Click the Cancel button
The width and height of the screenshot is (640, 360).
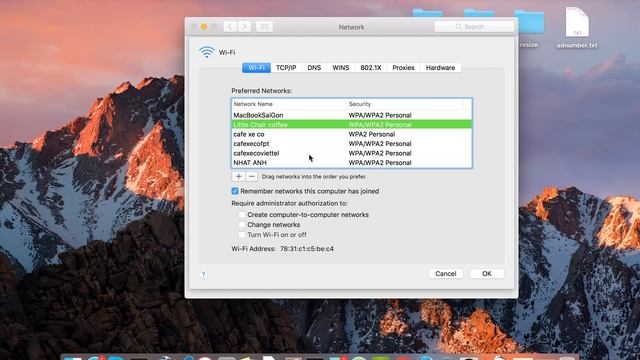pos(446,274)
